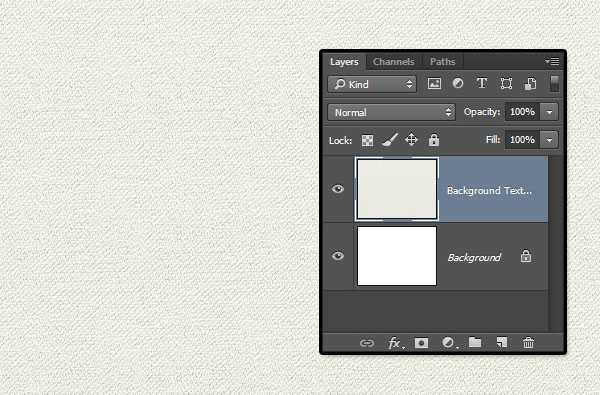
Task: Hide the Background Text layer
Action: 338,189
